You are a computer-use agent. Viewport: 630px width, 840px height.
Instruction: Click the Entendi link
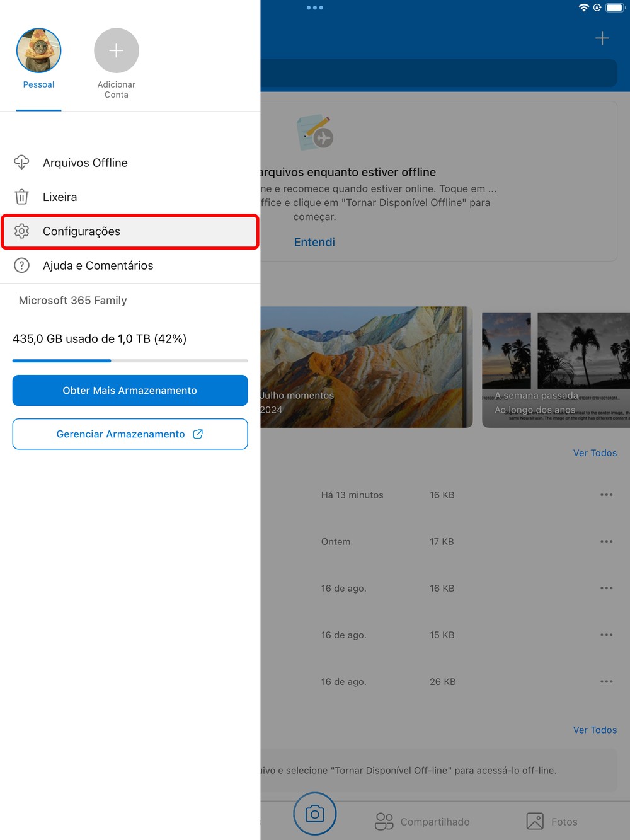coord(314,242)
